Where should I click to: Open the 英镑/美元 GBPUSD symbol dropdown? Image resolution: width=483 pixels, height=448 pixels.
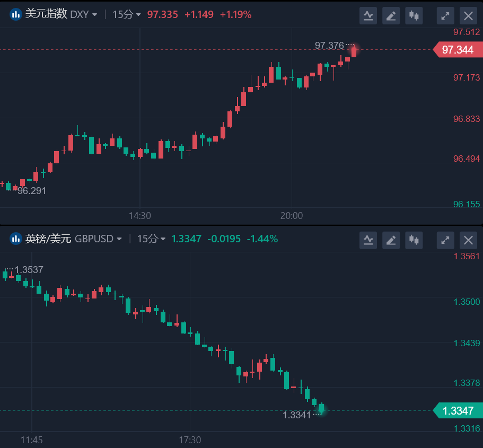pyautogui.click(x=74, y=239)
